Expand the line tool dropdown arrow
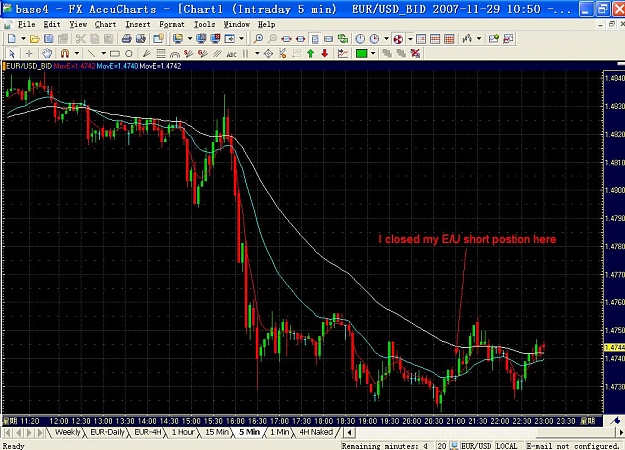This screenshot has width=625, height=450. (x=103, y=53)
